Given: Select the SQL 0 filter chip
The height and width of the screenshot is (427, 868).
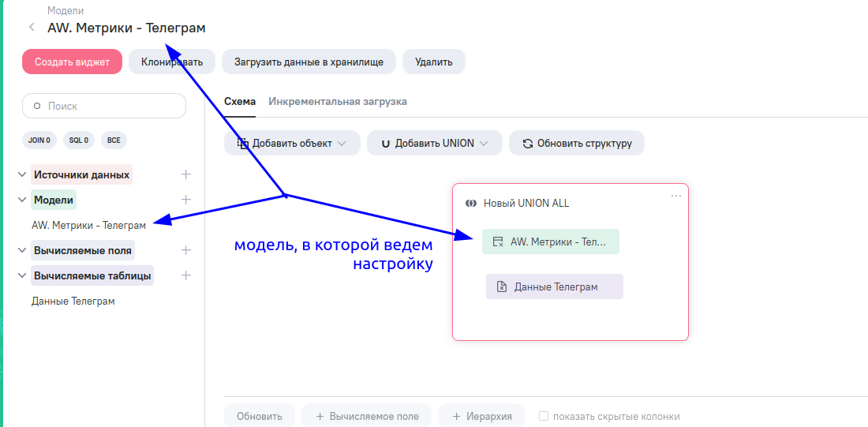Looking at the screenshot, I should tap(79, 140).
